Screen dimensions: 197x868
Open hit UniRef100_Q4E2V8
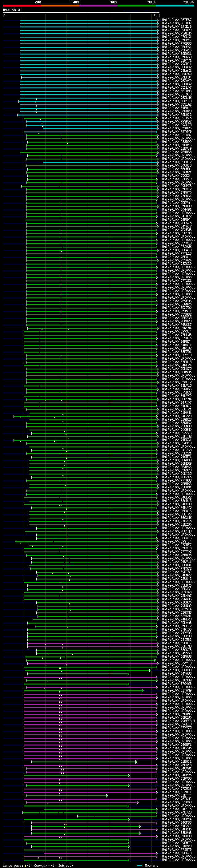(176, 416)
